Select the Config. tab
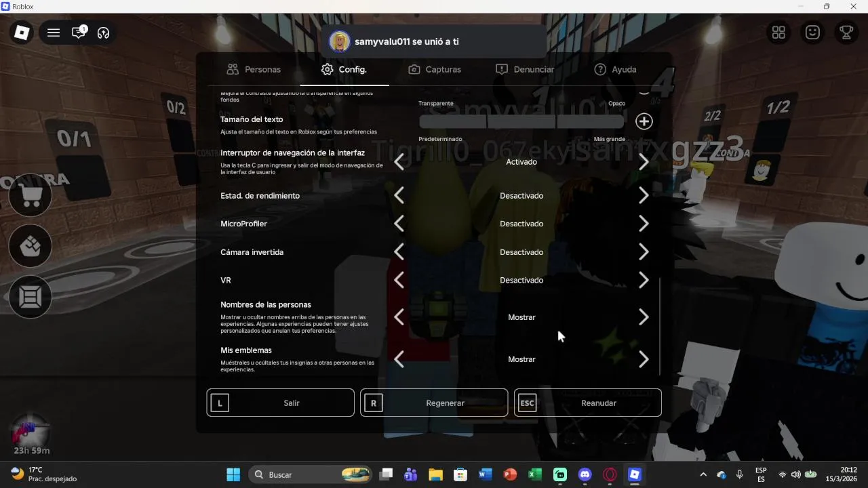This screenshot has width=868, height=488. point(344,69)
